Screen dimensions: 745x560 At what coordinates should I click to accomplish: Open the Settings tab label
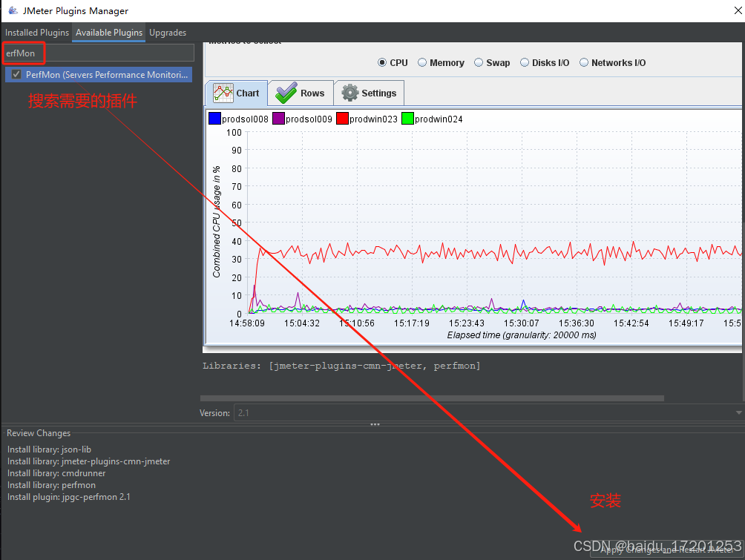(378, 93)
